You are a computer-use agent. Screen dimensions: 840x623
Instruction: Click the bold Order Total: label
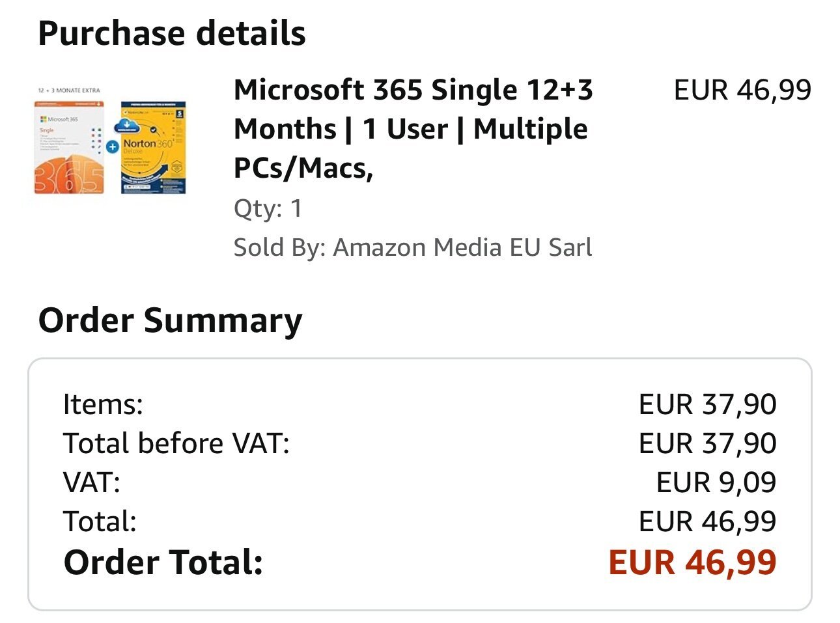[x=163, y=562]
